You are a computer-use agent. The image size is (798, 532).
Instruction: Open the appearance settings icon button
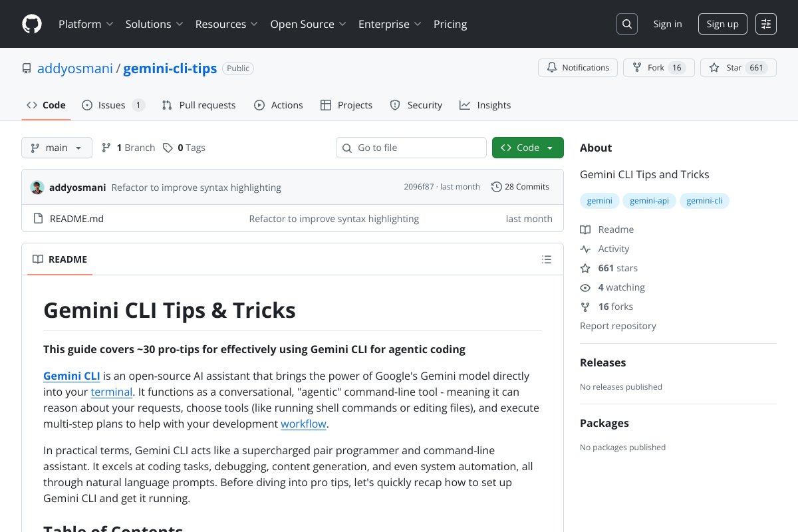(766, 24)
